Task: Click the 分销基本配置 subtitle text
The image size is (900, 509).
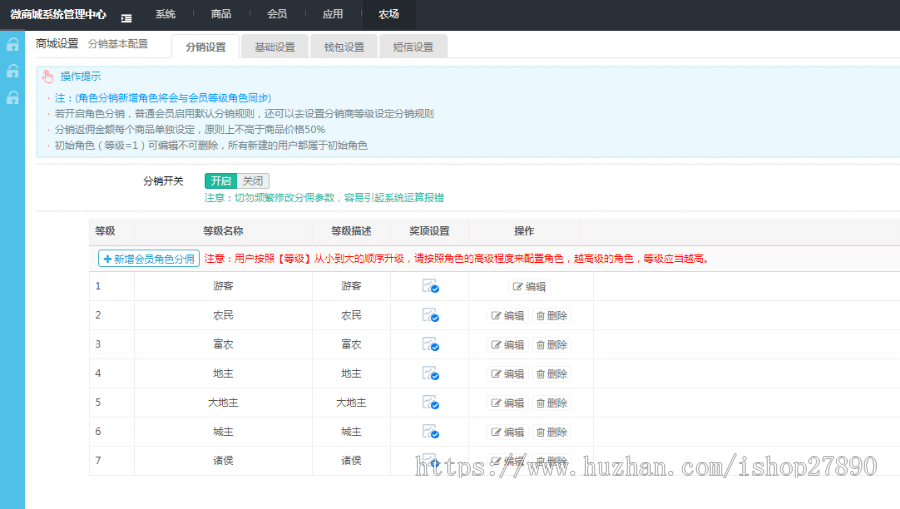Action: coord(118,44)
